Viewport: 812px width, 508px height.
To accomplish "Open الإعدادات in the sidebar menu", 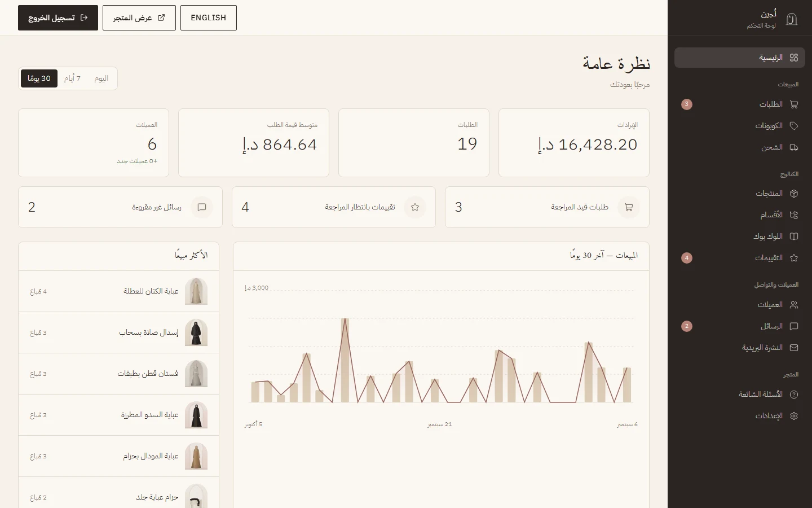I will click(x=740, y=416).
